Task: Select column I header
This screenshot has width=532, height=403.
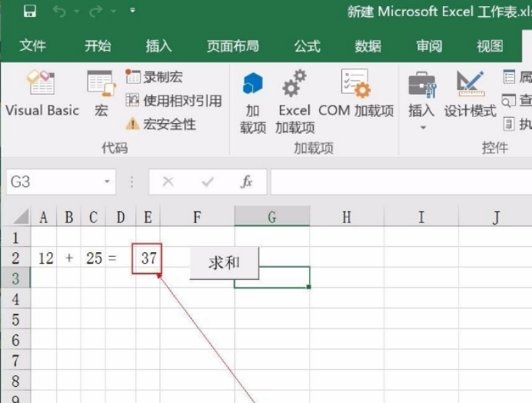Action: point(421,217)
